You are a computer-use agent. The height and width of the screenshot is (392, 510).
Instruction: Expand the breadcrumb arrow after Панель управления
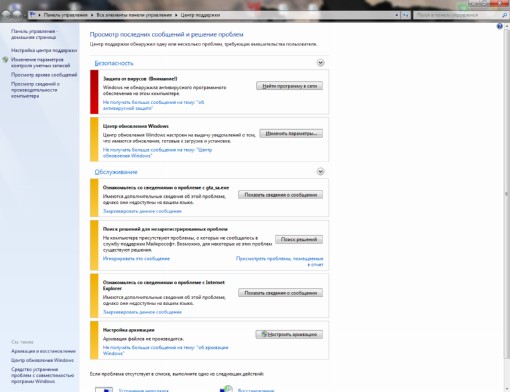point(92,15)
